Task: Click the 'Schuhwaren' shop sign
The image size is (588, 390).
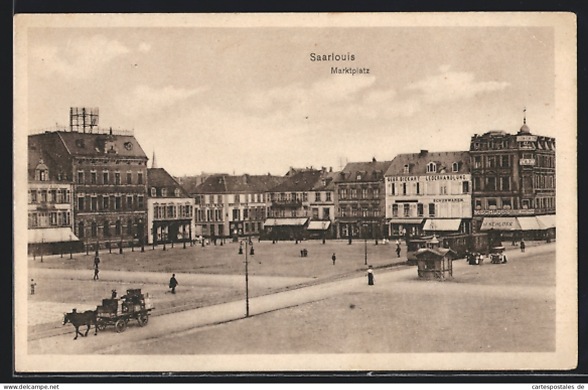Action: tap(448, 200)
